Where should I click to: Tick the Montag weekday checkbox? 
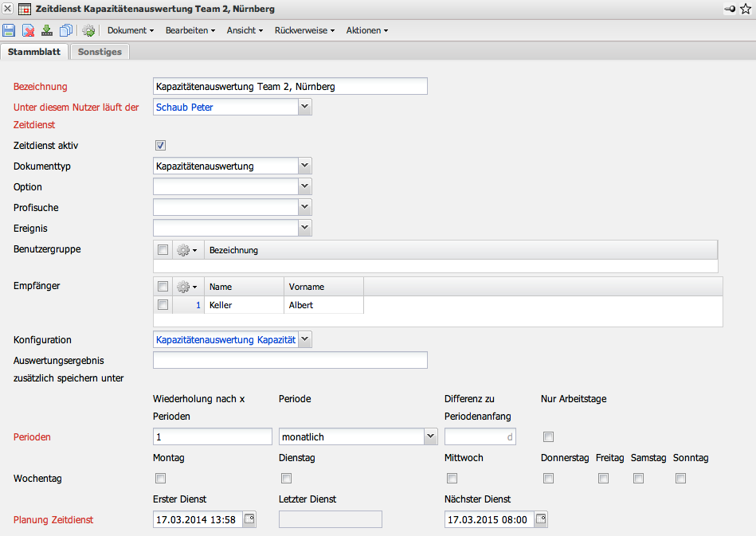pos(160,478)
